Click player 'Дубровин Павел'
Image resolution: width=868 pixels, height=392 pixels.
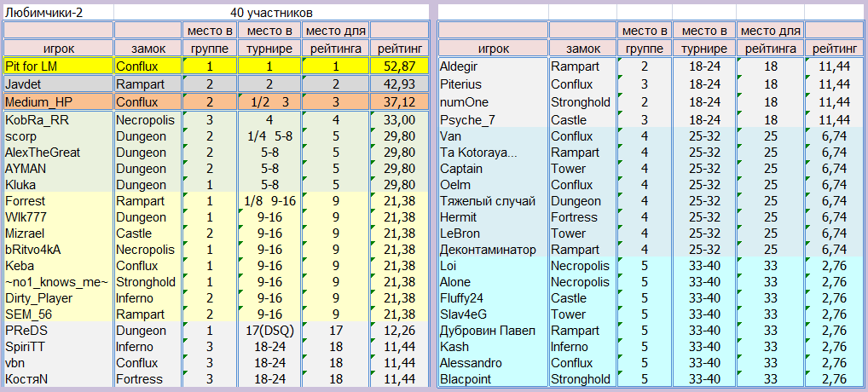click(493, 330)
